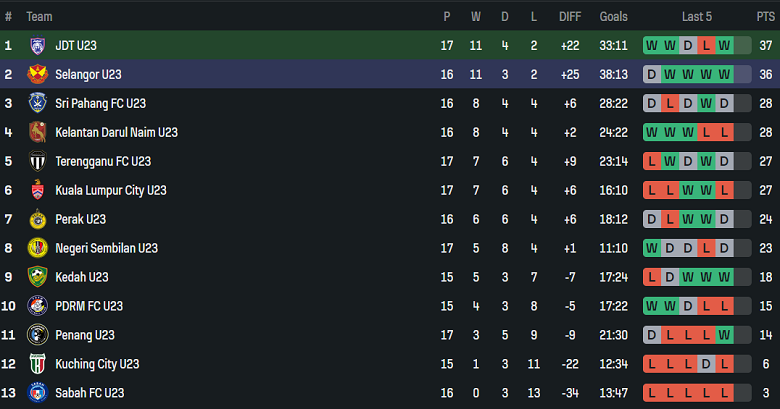Select the Kelantan Darul Naim U23 logo

[x=38, y=132]
